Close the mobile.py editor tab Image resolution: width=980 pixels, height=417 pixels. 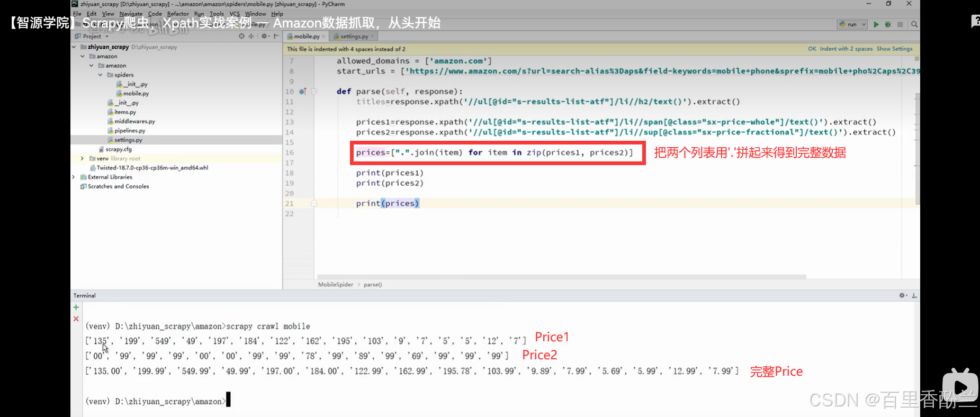click(324, 37)
